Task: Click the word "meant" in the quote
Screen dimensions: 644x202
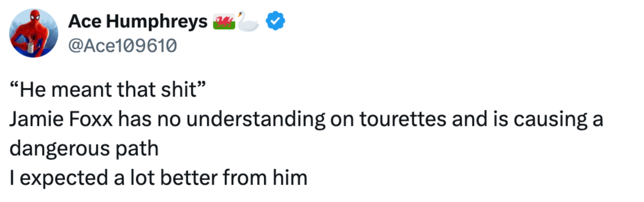Action: (82, 90)
